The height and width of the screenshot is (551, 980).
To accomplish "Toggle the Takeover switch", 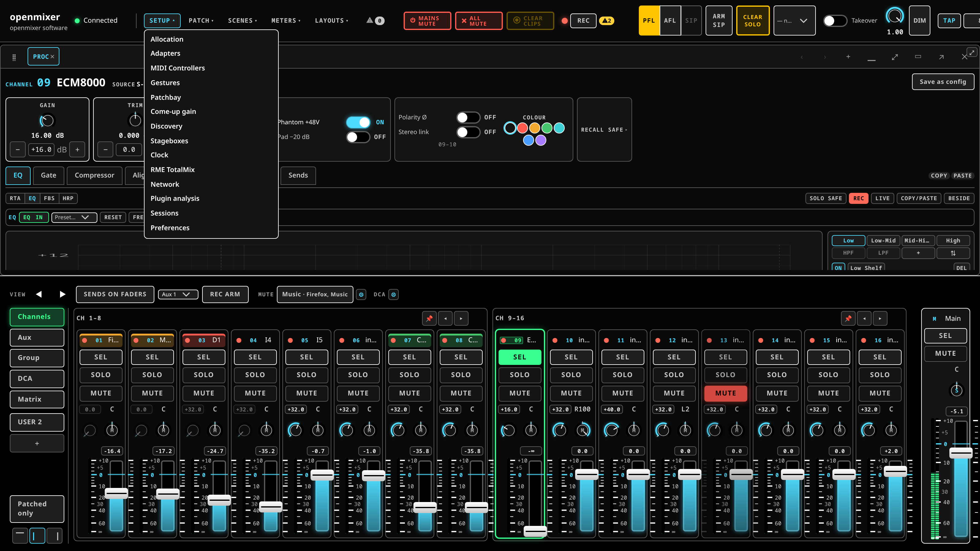I will pyautogui.click(x=835, y=21).
